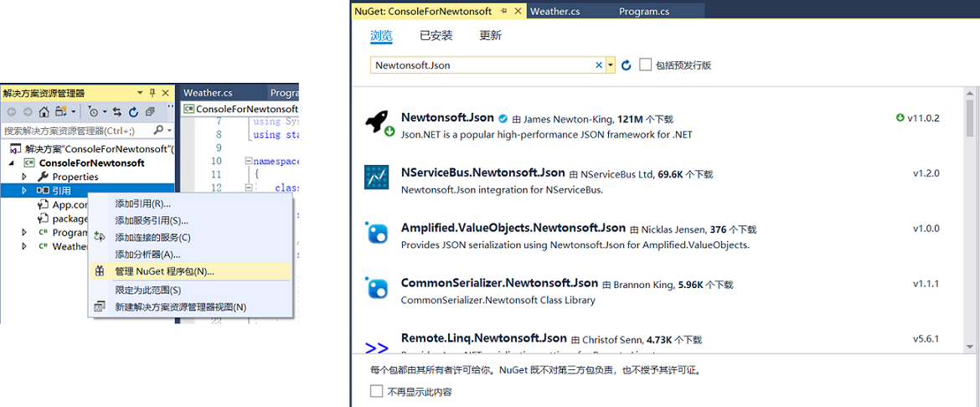Click the Solution Explorer search magnifier icon

click(x=159, y=130)
